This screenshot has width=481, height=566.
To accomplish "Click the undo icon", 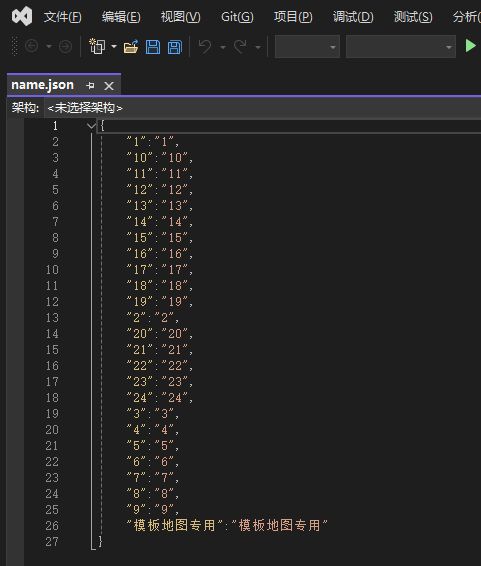I will [205, 47].
